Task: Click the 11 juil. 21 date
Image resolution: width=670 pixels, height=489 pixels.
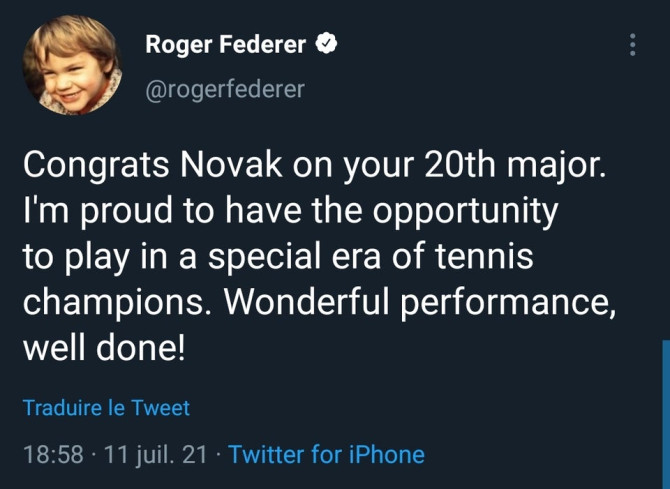Action: 155,454
